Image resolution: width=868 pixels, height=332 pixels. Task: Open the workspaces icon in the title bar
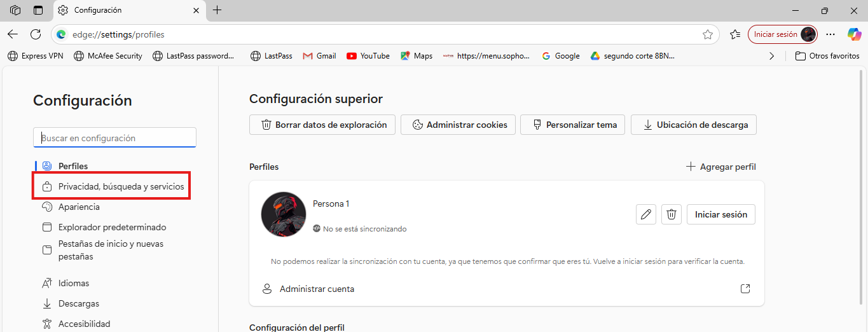(15, 10)
